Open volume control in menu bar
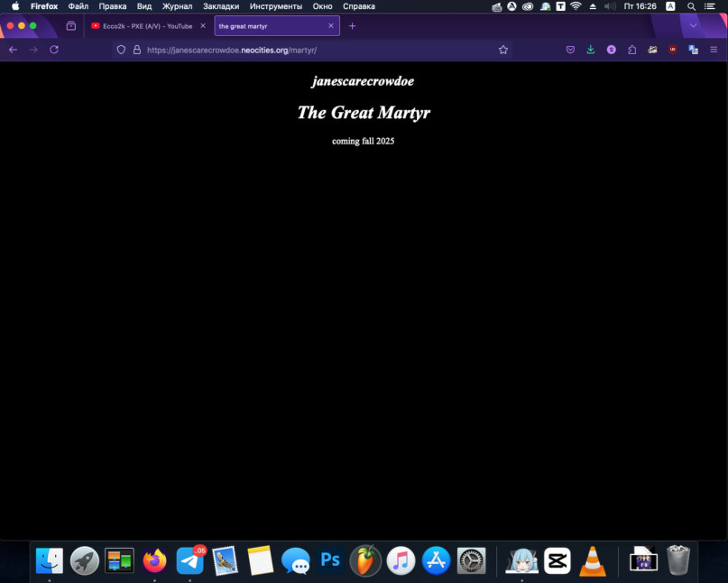Viewport: 728px width, 583px height. tap(610, 6)
